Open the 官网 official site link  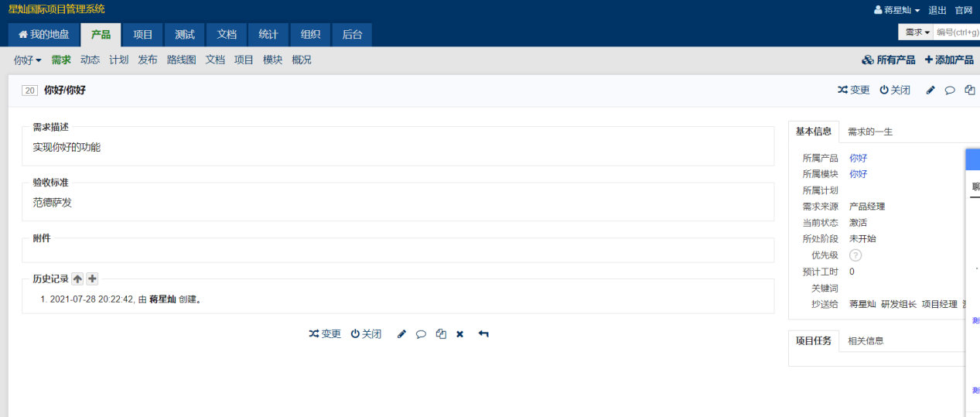click(x=964, y=10)
